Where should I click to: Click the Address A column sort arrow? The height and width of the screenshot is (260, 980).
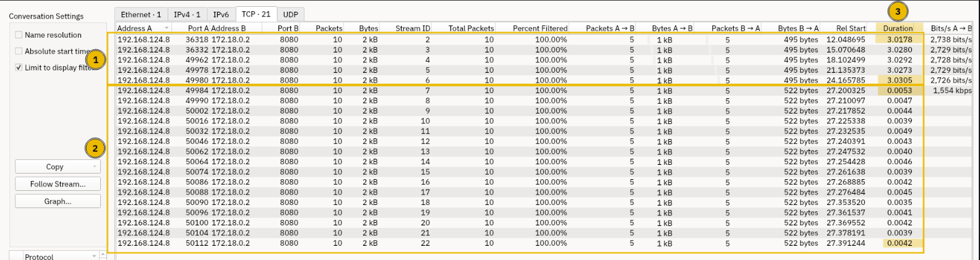pyautogui.click(x=166, y=28)
